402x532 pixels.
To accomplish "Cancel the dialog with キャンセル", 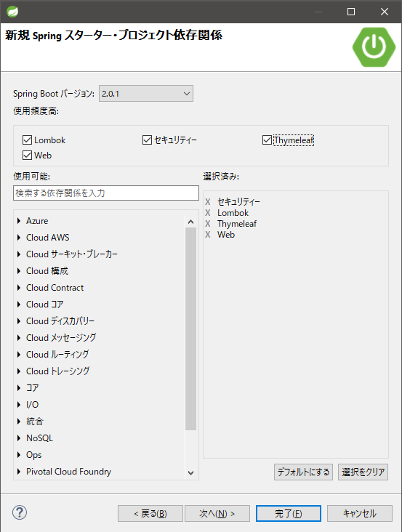I will click(360, 513).
